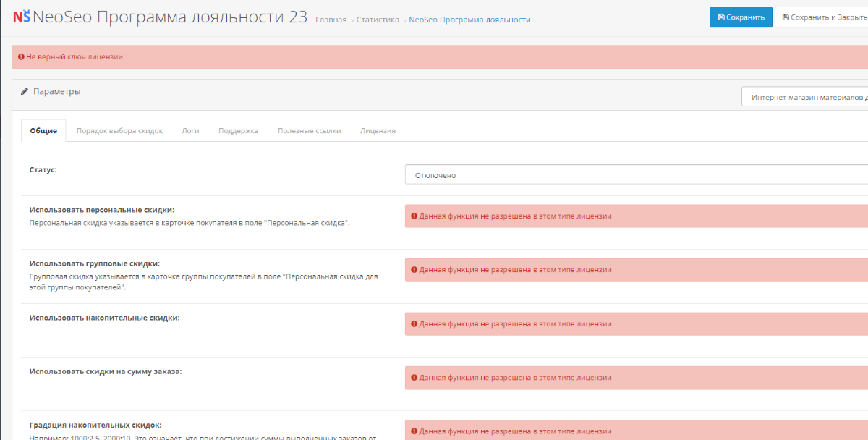Click the license restriction message in Использовать накопительные скидки row
The height and width of the screenshot is (440, 868).
(515, 323)
